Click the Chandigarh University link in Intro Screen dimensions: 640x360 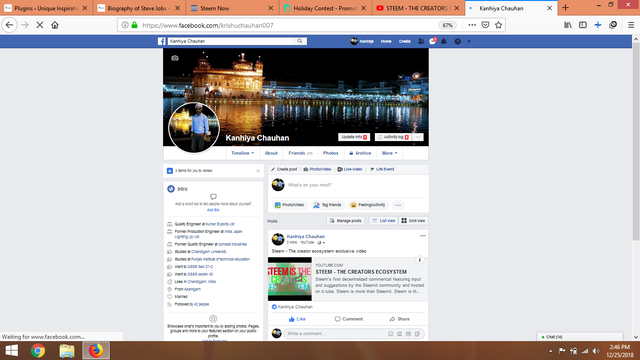(209, 252)
